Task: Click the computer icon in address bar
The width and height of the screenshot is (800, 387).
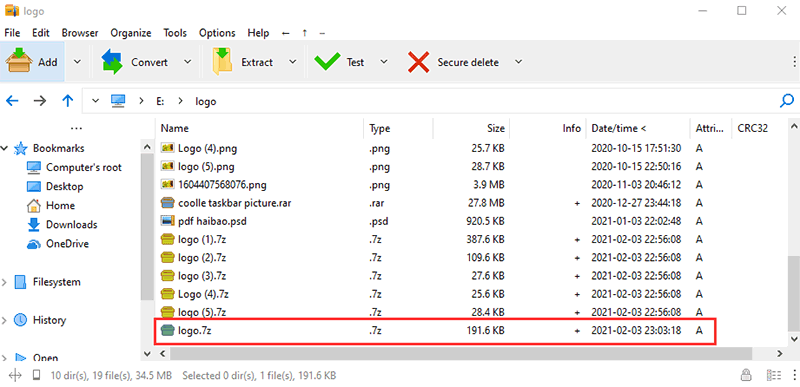Action: point(118,100)
